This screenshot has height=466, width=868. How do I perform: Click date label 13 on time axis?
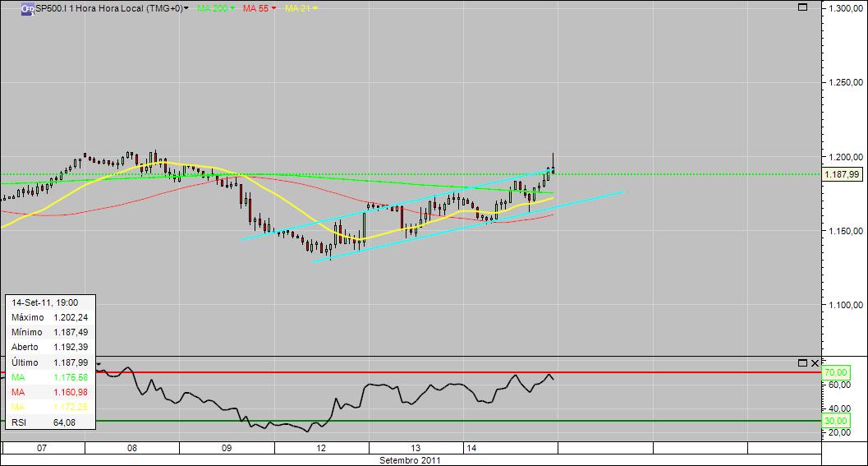(x=416, y=448)
